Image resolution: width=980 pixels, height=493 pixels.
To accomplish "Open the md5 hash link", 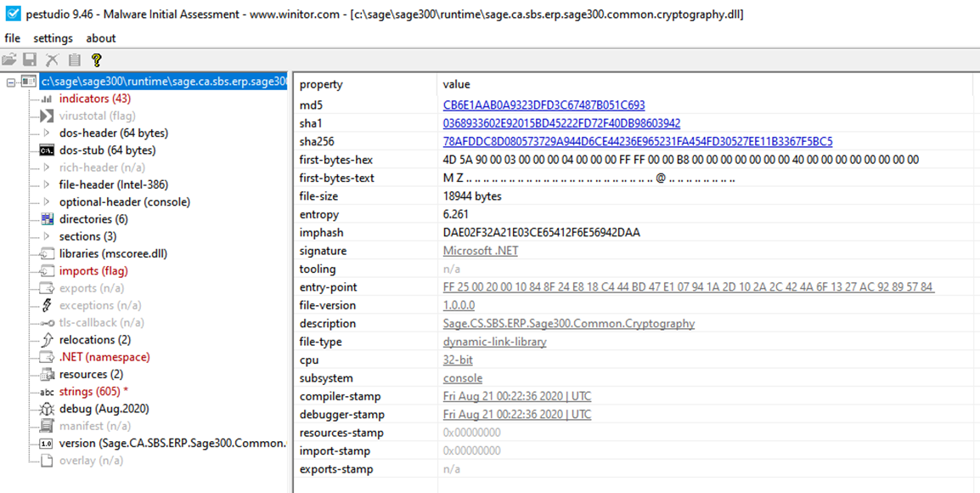I will pos(544,105).
